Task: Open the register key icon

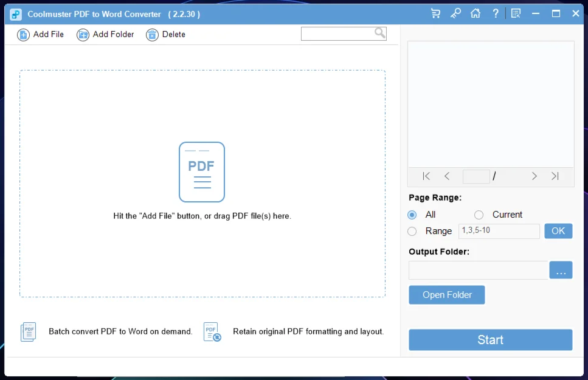Action: [455, 13]
